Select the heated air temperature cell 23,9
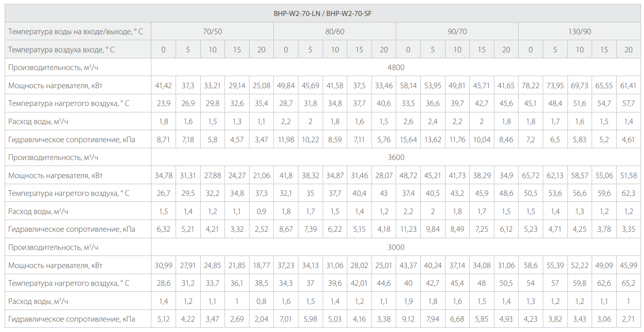This screenshot has height=332, width=644. pyautogui.click(x=163, y=103)
